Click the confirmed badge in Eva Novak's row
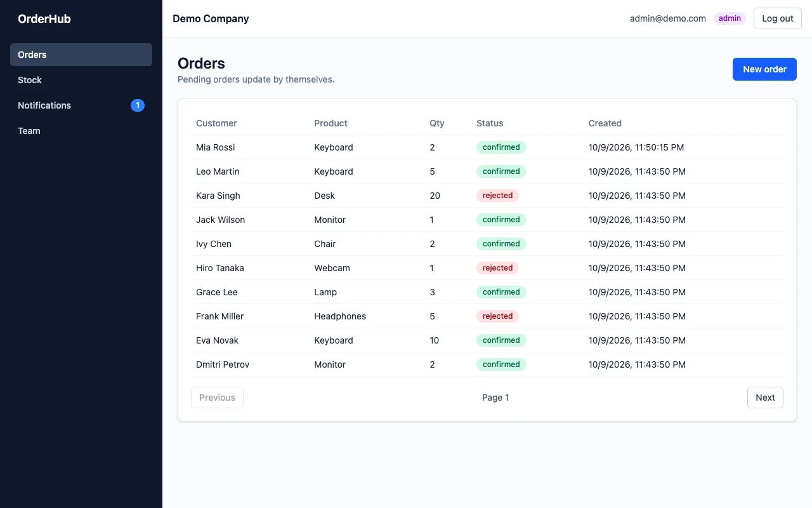This screenshot has width=812, height=508. pos(501,340)
